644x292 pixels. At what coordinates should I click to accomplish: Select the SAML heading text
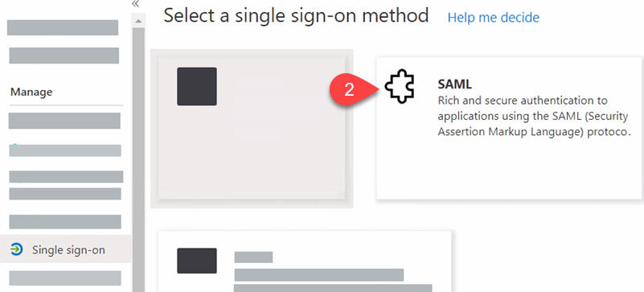(455, 84)
